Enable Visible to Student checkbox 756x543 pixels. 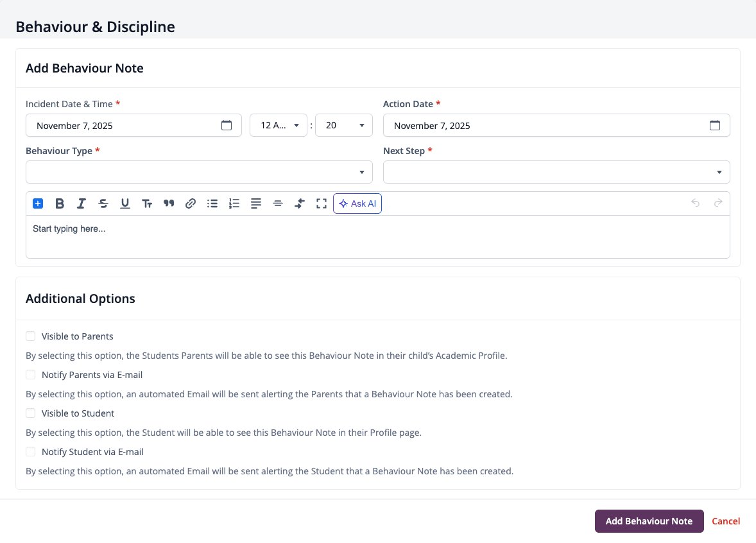coord(30,413)
